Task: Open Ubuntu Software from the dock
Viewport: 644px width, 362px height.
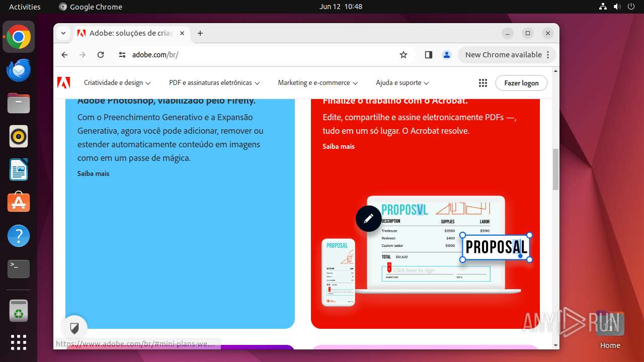Action: point(19,202)
